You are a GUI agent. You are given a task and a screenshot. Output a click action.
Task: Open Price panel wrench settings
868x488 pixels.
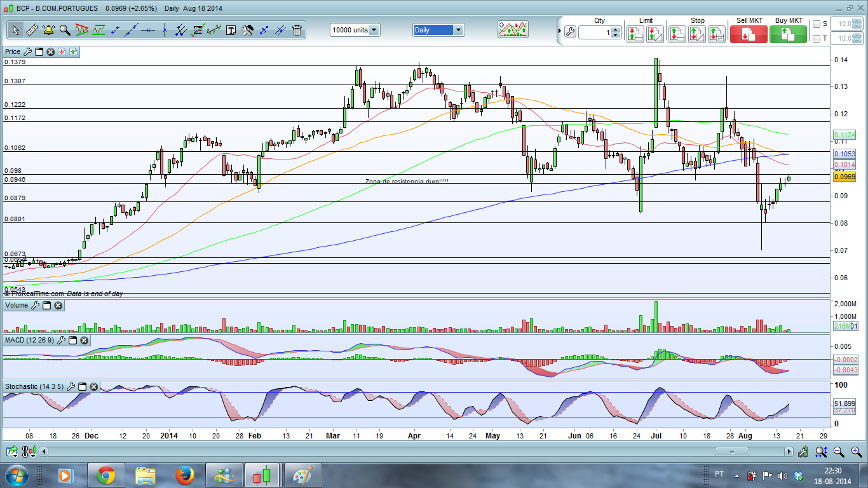click(27, 51)
